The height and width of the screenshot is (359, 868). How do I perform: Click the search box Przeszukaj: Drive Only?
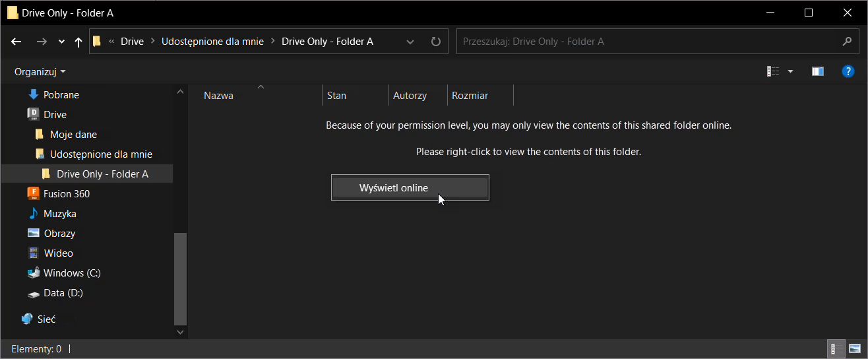pos(646,42)
